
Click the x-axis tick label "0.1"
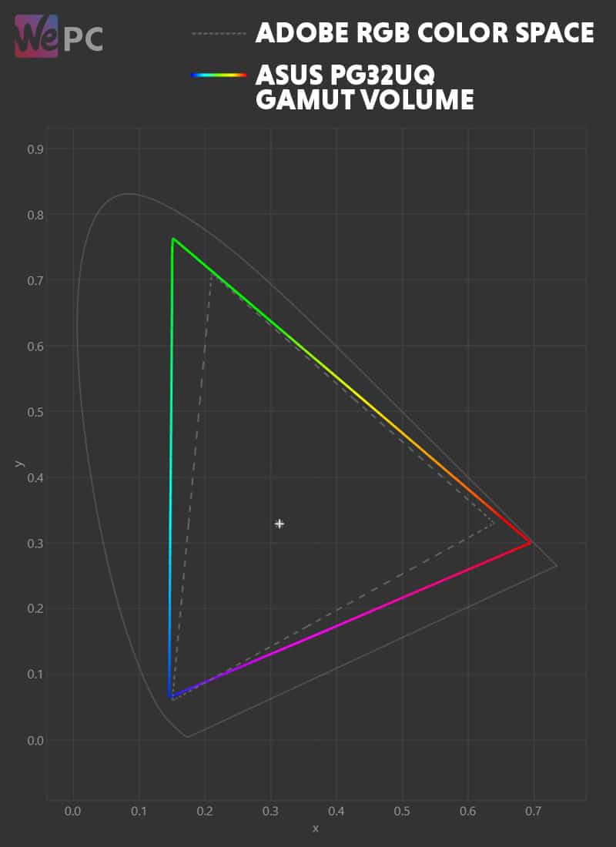(x=139, y=812)
